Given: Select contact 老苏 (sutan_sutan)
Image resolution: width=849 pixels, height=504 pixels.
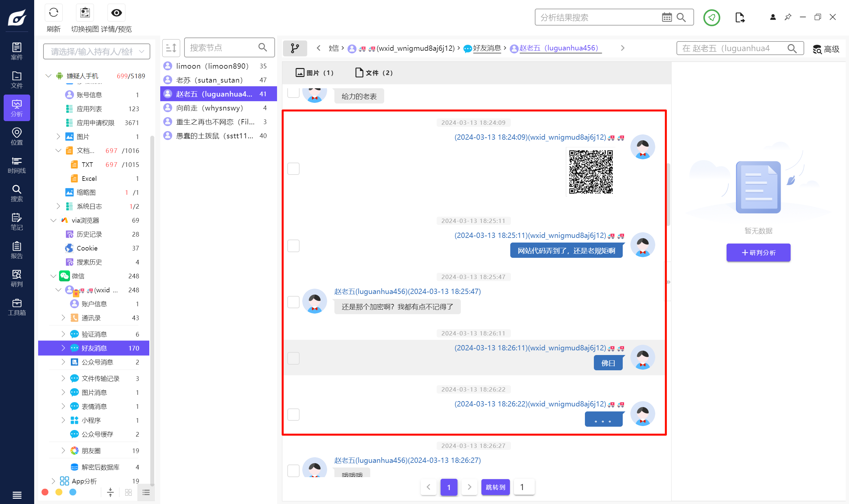Looking at the screenshot, I should click(x=218, y=80).
